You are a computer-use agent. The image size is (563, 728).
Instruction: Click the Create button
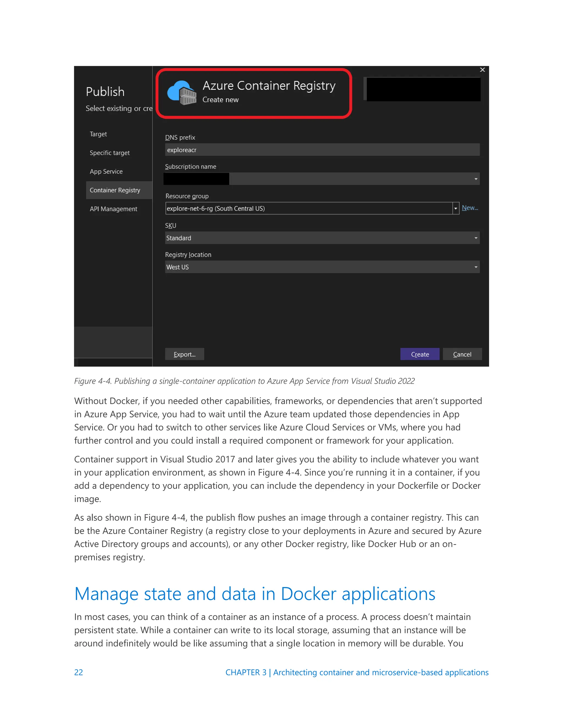(x=420, y=354)
